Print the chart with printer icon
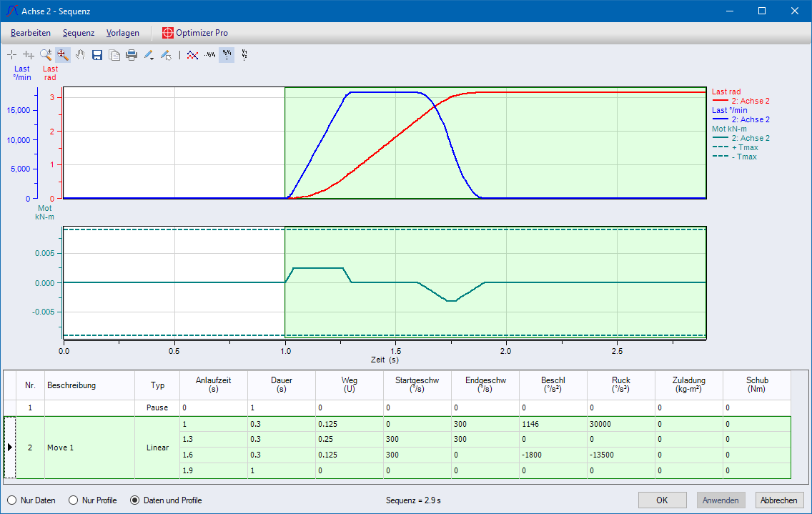Viewport: 812px width, 514px height. [132, 55]
